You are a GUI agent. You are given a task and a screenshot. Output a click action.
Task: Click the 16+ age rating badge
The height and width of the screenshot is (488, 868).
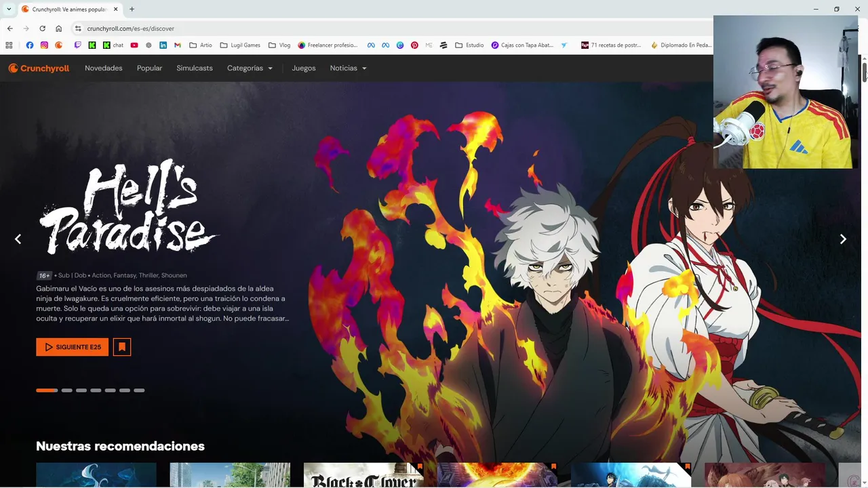click(44, 276)
